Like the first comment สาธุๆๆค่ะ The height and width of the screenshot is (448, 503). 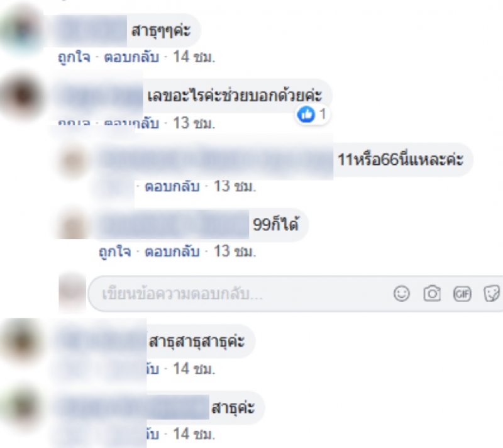[74, 57]
